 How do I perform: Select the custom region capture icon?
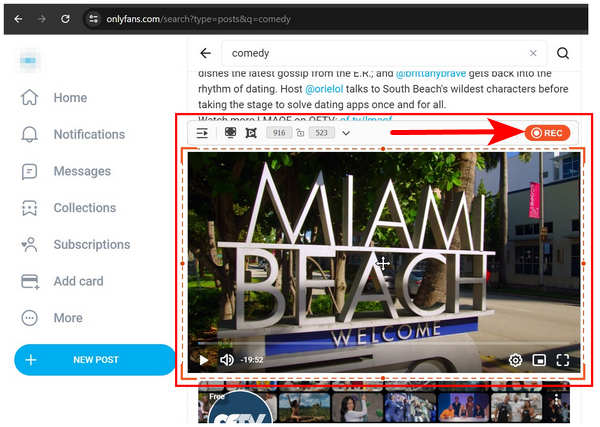[251, 132]
